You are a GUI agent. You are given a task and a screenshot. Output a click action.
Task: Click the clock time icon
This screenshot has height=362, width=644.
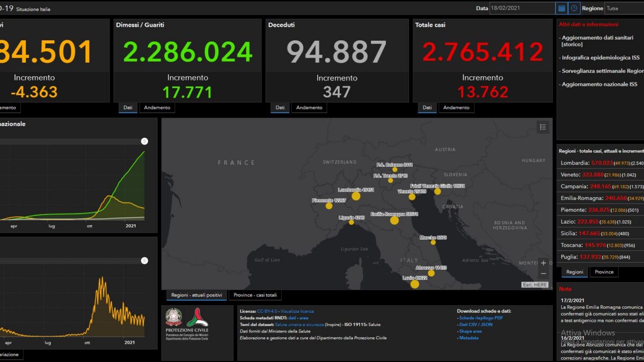[574, 8]
